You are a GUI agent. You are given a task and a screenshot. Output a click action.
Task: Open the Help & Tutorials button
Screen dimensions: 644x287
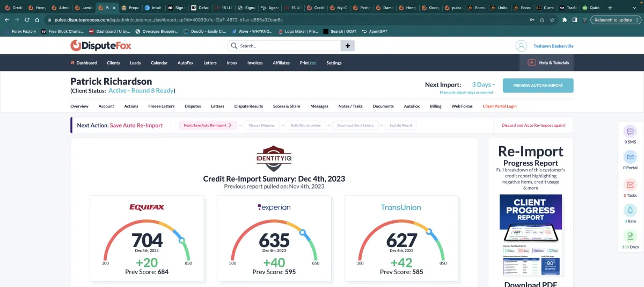(546, 62)
